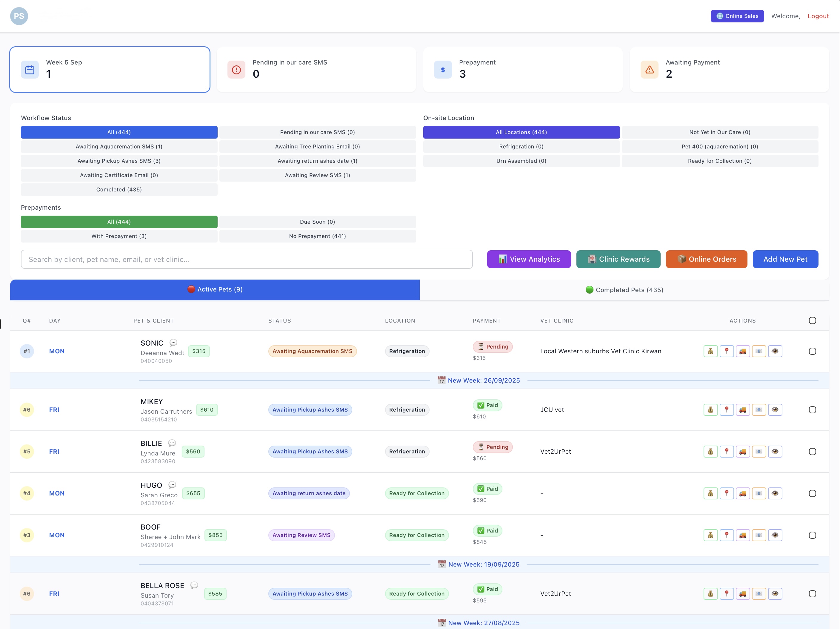Filter location by Ready for Collection (0)
The image size is (840, 629).
720,161
